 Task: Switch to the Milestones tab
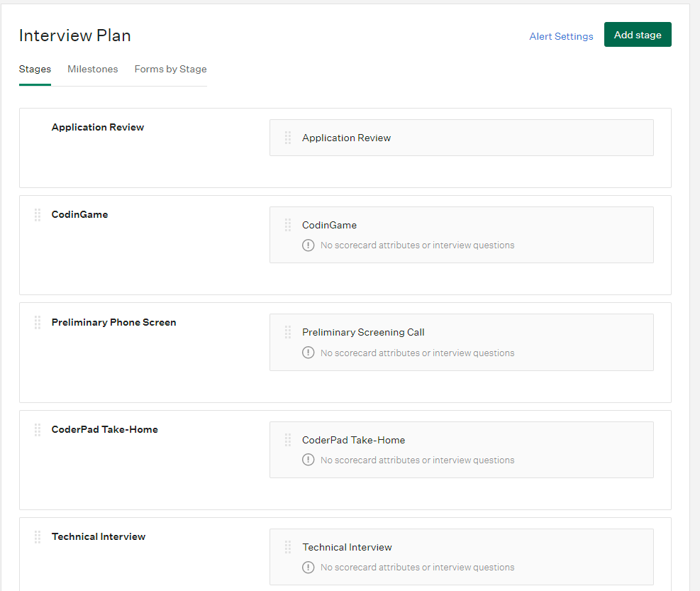(92, 69)
